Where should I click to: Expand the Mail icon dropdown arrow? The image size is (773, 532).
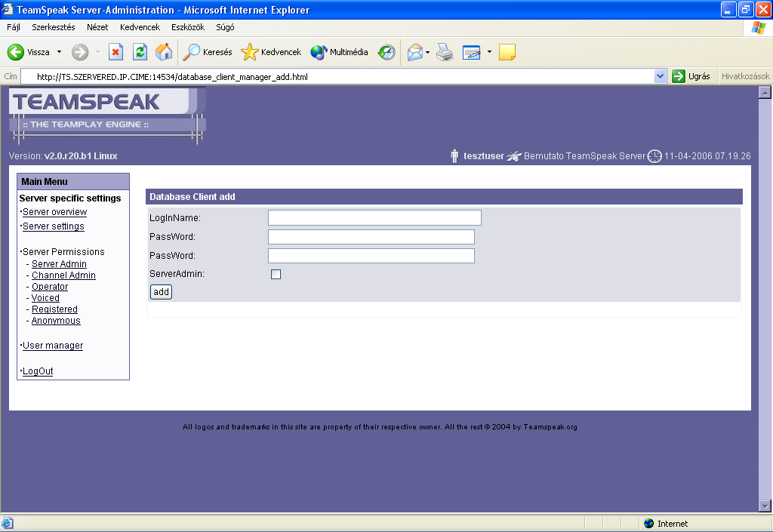coord(427,52)
